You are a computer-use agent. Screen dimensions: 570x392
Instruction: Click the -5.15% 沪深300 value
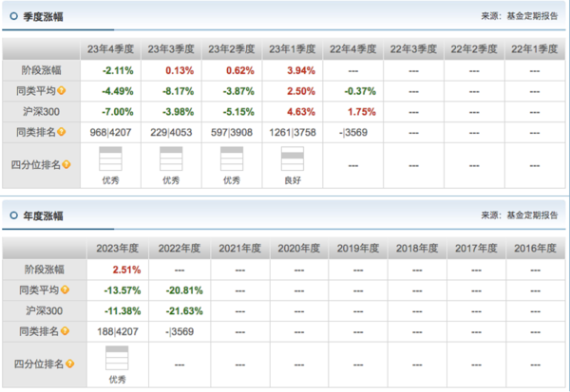[x=238, y=112]
